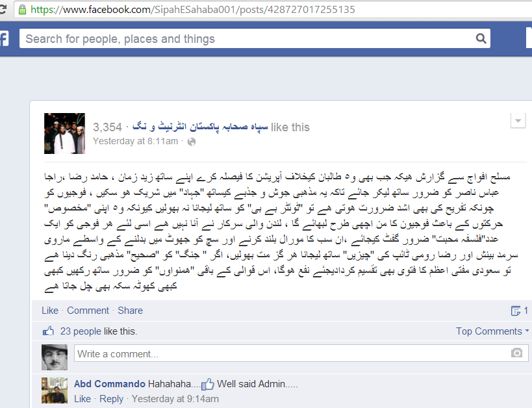Viewport: 532px width, 408px height.
Task: Focus the Write a comment field
Action: click(301, 353)
